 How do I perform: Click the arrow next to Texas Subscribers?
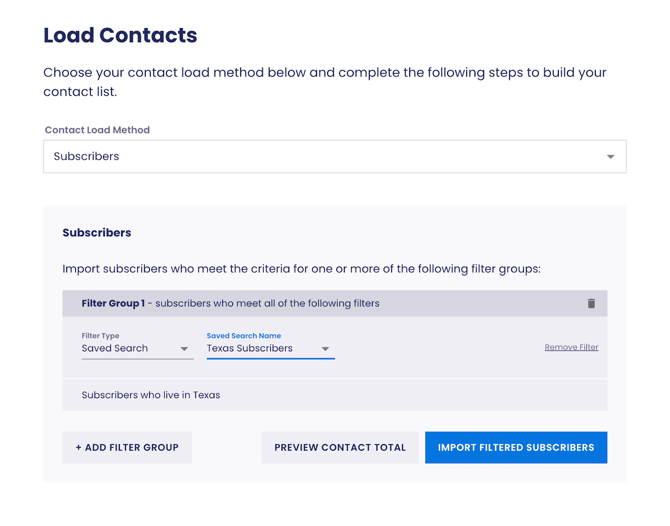(x=325, y=349)
